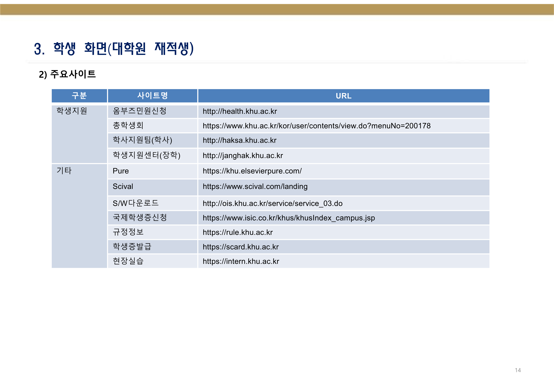Select the 2) 주요사이트 subheading
The height and width of the screenshot is (392, 554).
tap(67, 74)
